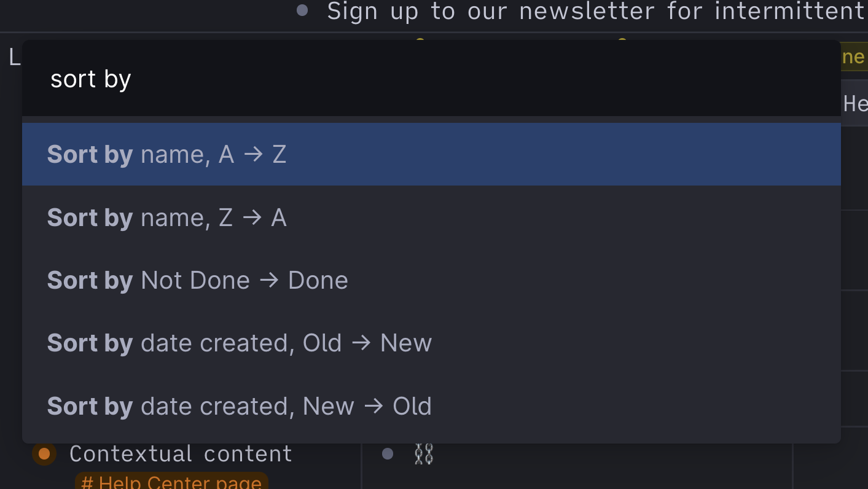
Task: Select Sort by name, Z → A
Action: (x=431, y=217)
